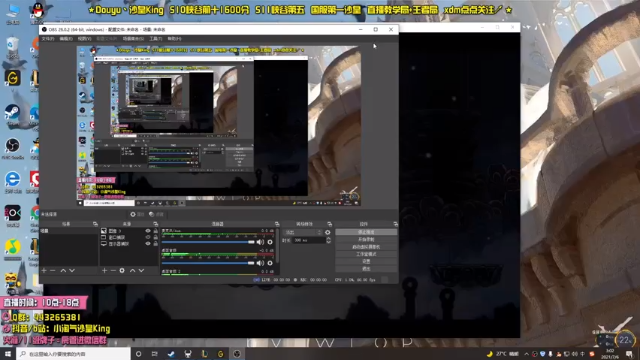Open the Windows Start menu
This screenshot has height=360, width=640.
pyautogui.click(x=8, y=354)
